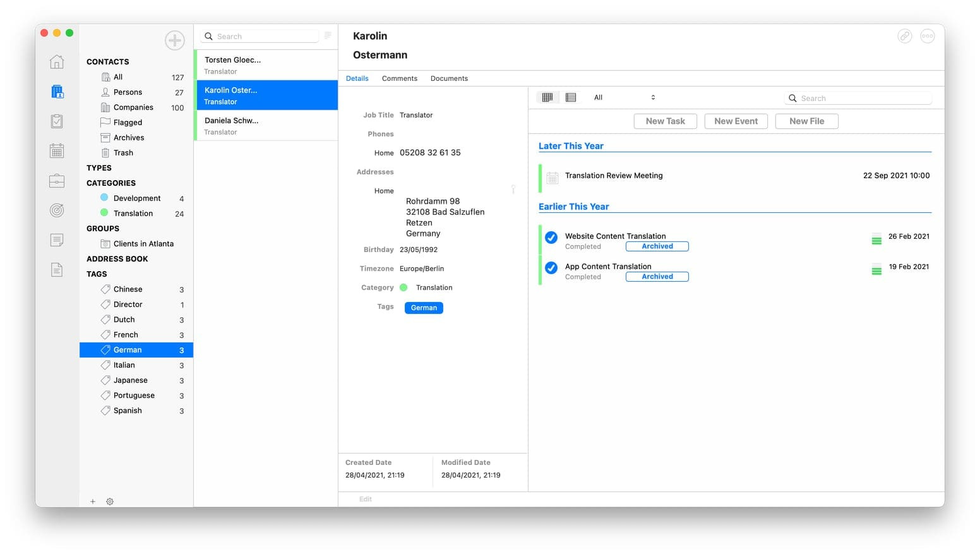This screenshot has width=980, height=554.
Task: Open the target Goals icon in sidebar
Action: pos(57,210)
